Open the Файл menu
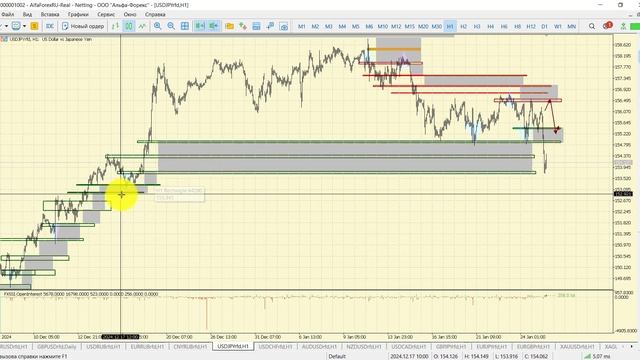The image size is (640, 360). (x=8, y=14)
